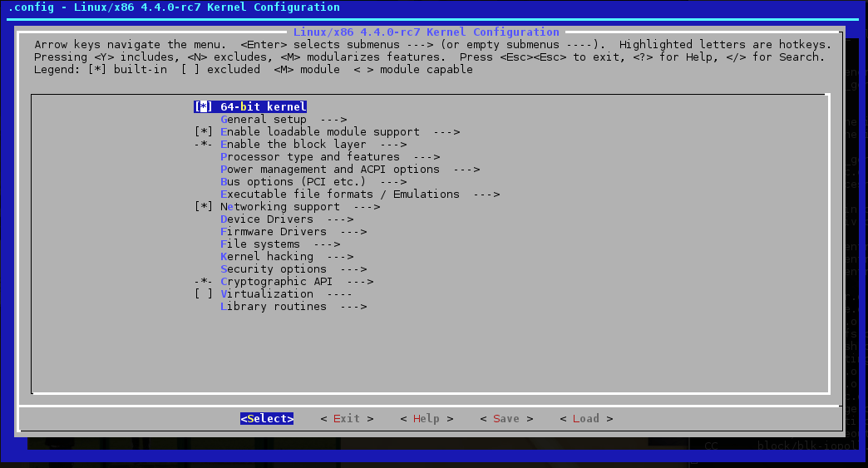Toggle Enable loadable module support checkbox
This screenshot has height=468, width=868.
tap(203, 131)
